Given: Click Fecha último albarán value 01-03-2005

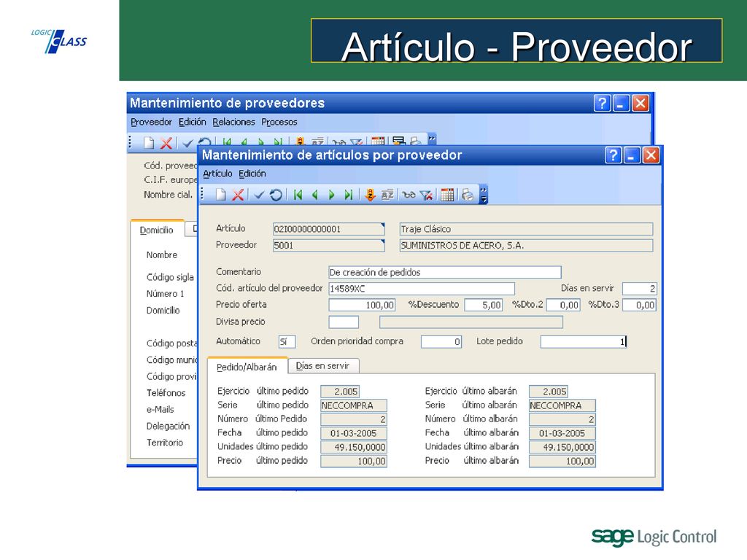Looking at the screenshot, I should 562,433.
